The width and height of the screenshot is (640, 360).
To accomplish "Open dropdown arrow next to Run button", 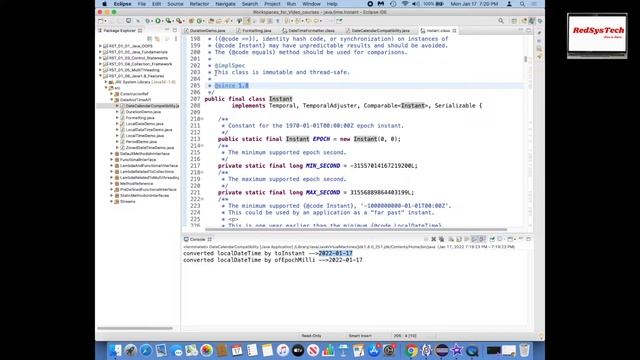I will click(162, 21).
